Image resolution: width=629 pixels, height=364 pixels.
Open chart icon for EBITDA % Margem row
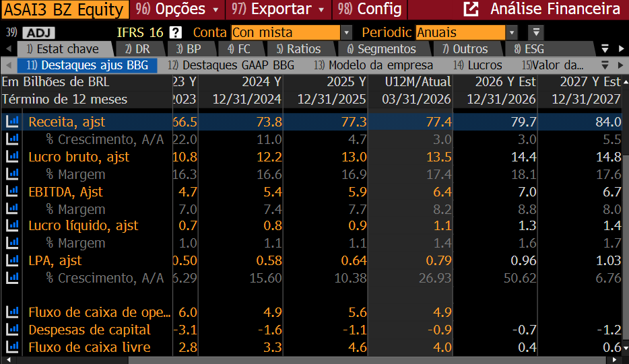point(12,209)
